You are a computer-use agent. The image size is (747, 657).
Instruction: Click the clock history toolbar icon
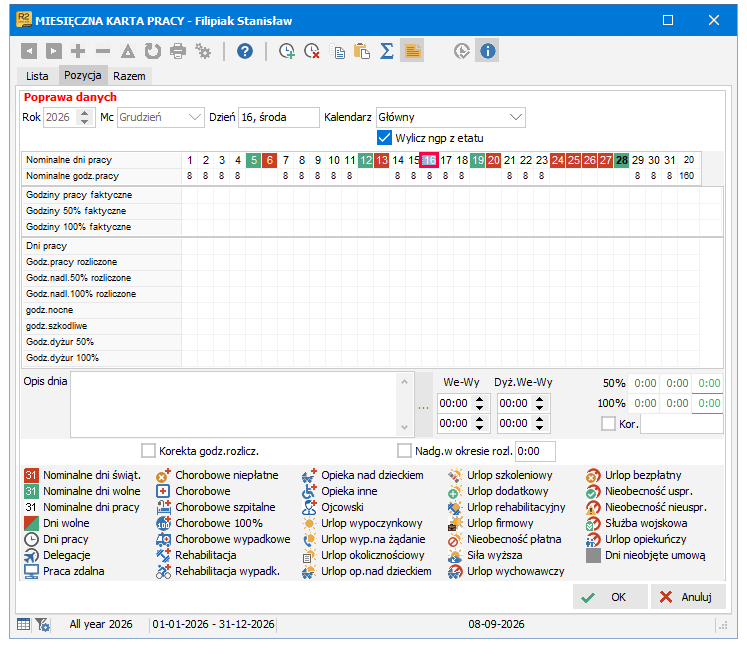point(462,51)
